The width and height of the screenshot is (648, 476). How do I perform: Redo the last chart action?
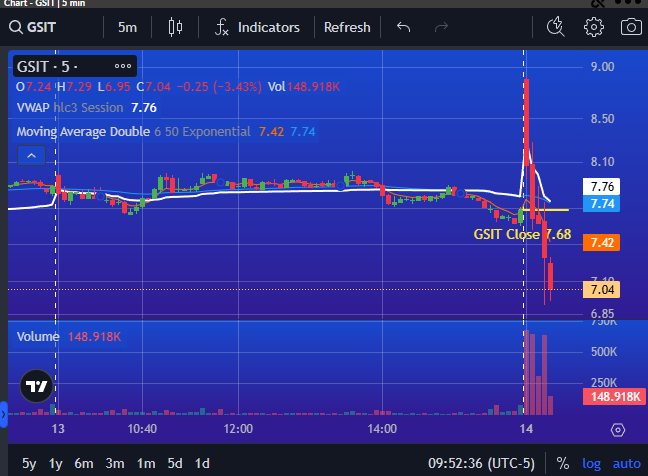click(441, 27)
